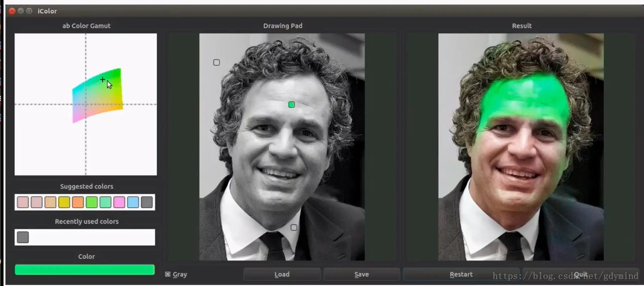
Task: Pick the pink-magenta suggested color swatch
Action: tap(119, 202)
